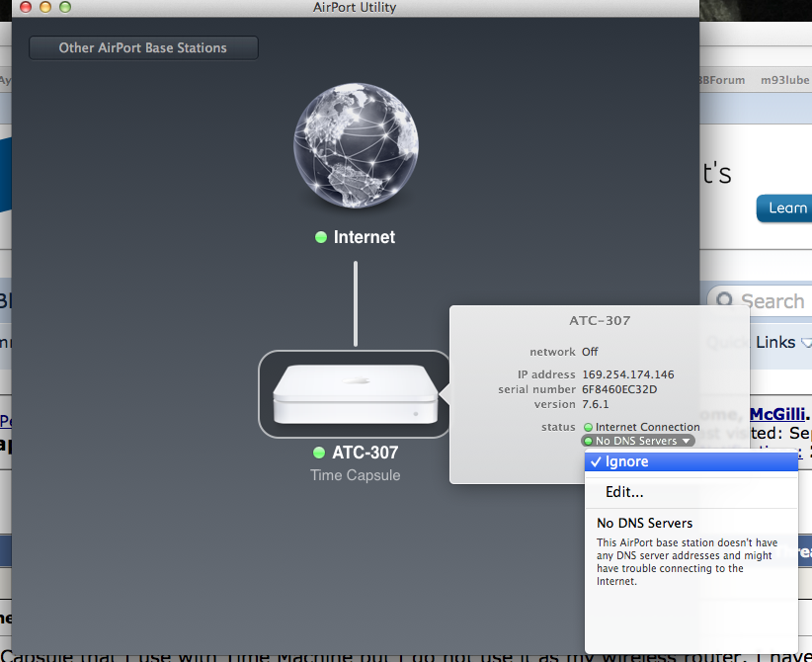Image resolution: width=812 pixels, height=662 pixels.
Task: Select the ATC-307 Time Capsule device icon
Action: point(356,394)
